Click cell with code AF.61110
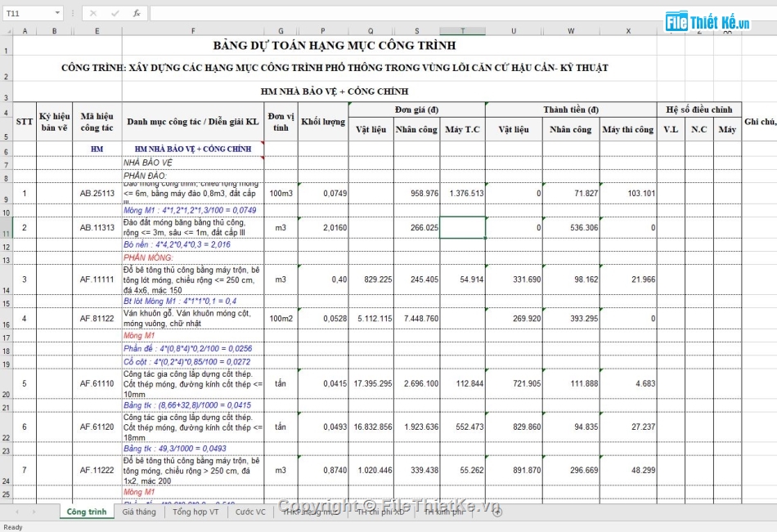The width and height of the screenshot is (777, 532). [x=97, y=383]
